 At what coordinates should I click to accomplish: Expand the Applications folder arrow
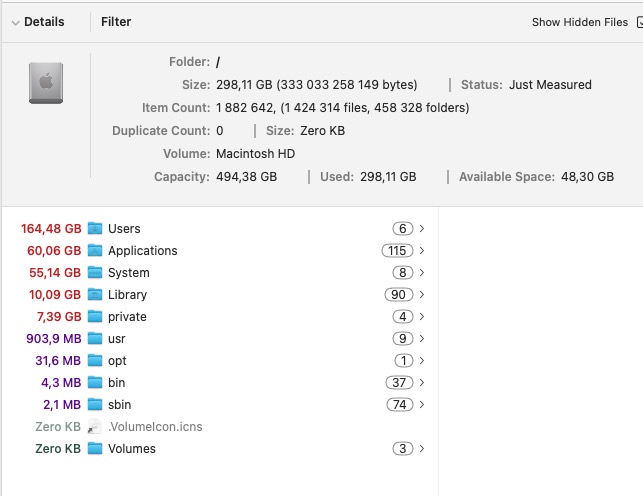pos(422,251)
